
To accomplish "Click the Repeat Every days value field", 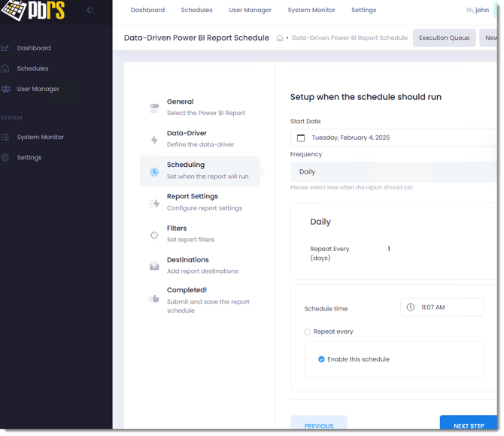I will click(x=389, y=249).
